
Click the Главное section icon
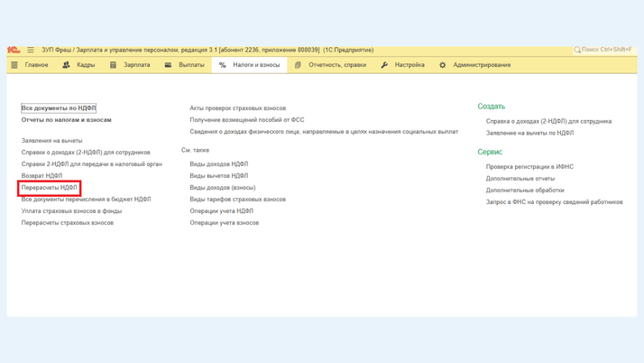[14, 65]
